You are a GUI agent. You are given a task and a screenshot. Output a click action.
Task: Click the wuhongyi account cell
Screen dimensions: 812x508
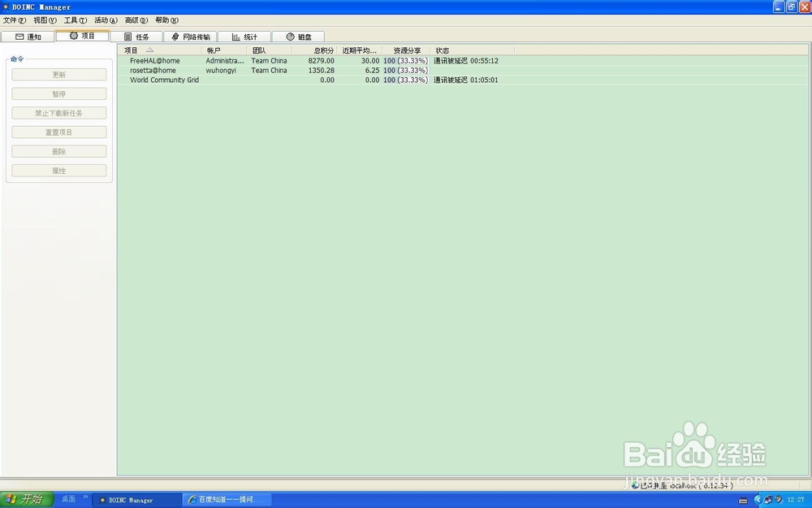[x=221, y=71]
